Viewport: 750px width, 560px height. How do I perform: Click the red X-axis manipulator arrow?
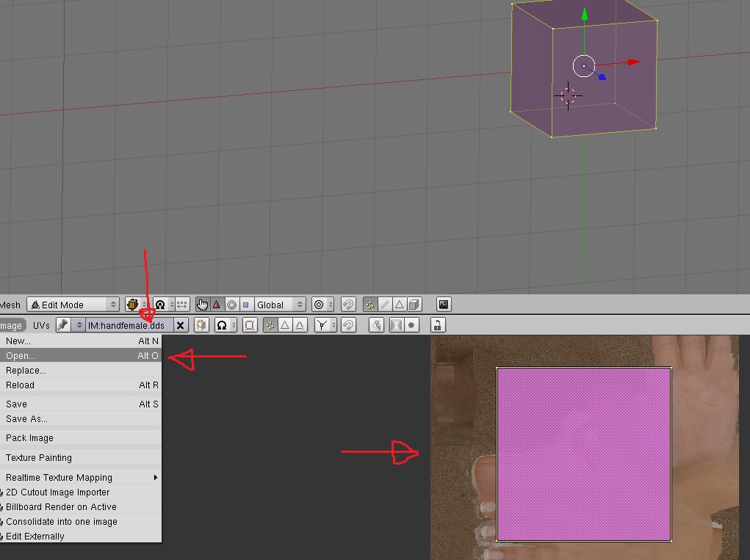(x=633, y=62)
